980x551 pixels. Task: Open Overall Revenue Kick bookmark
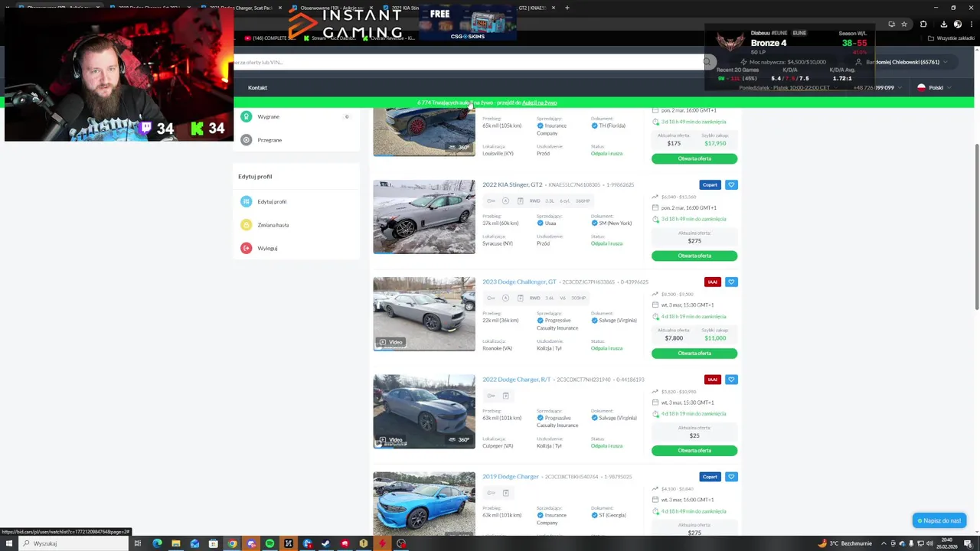pyautogui.click(x=387, y=37)
